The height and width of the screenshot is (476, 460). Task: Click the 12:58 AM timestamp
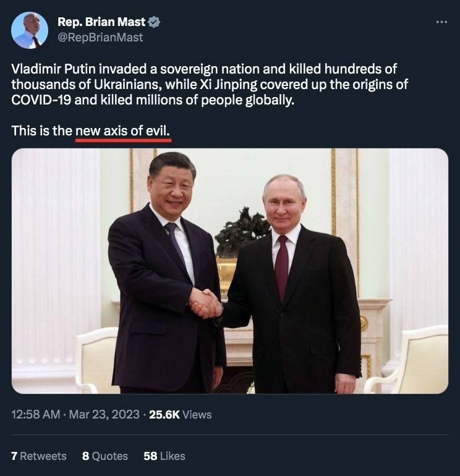coord(35,414)
